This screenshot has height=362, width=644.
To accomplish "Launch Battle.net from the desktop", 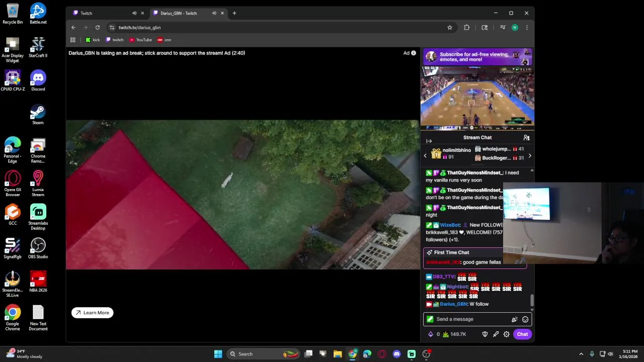I will (x=38, y=14).
